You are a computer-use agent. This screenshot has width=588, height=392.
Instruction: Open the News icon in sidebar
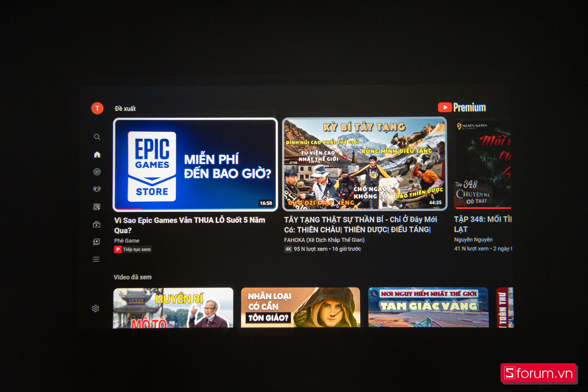click(97, 207)
